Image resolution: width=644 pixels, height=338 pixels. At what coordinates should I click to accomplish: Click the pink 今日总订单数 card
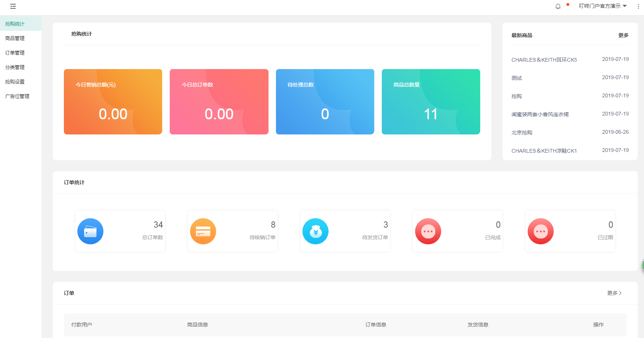coord(219,102)
